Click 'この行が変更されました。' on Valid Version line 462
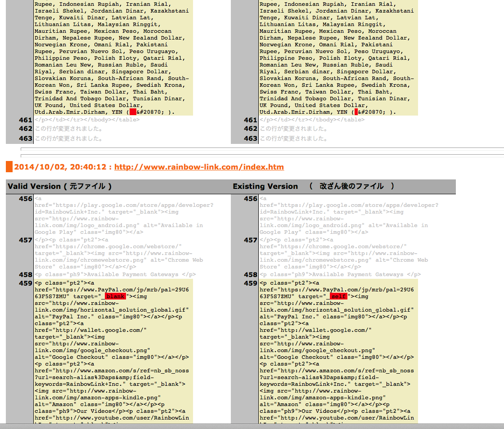 69,129
